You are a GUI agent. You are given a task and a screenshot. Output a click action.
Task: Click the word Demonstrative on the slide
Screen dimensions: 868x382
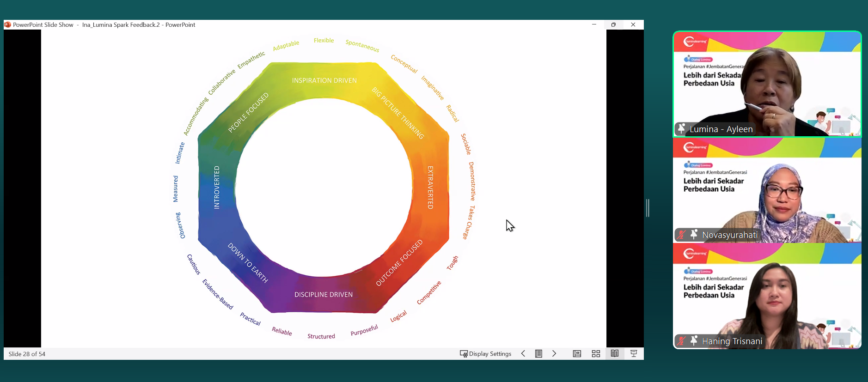point(471,181)
